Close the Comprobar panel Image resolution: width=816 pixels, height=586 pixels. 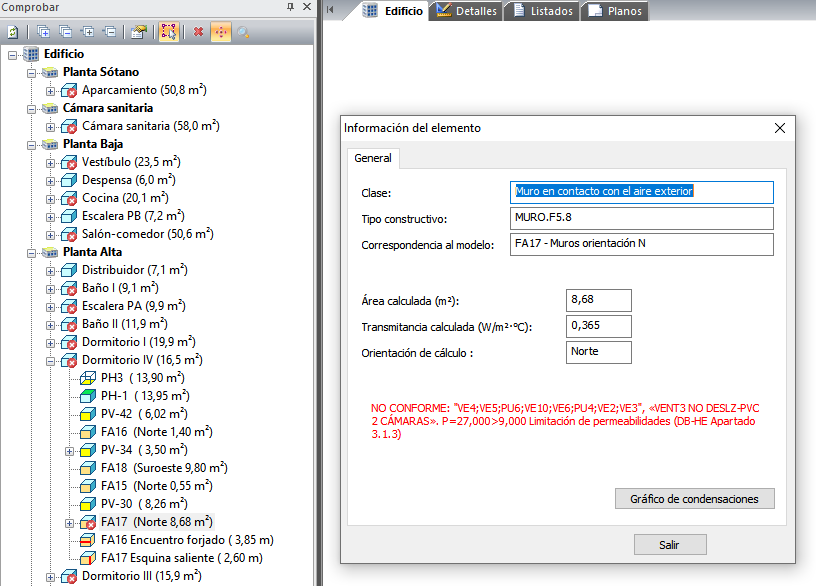(x=307, y=7)
